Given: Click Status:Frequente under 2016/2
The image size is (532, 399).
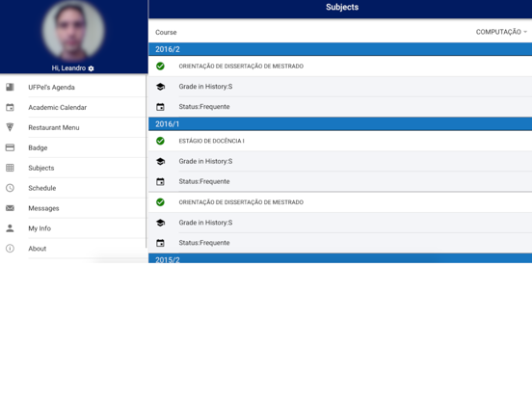Looking at the screenshot, I should click(204, 107).
